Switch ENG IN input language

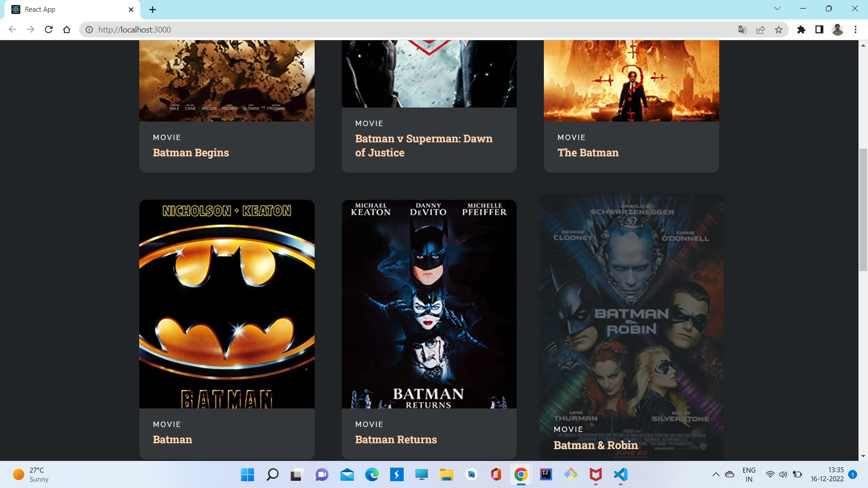(749, 474)
